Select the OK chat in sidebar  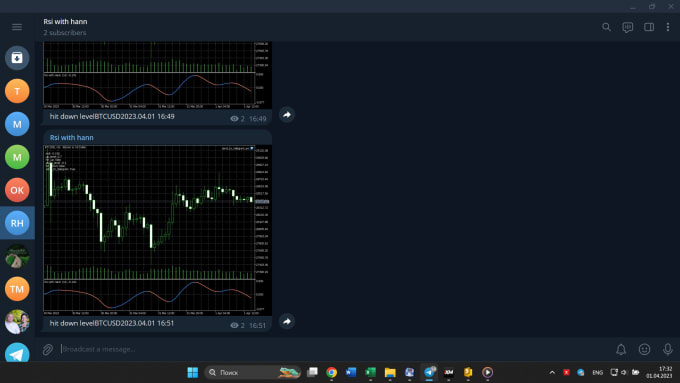click(x=17, y=190)
